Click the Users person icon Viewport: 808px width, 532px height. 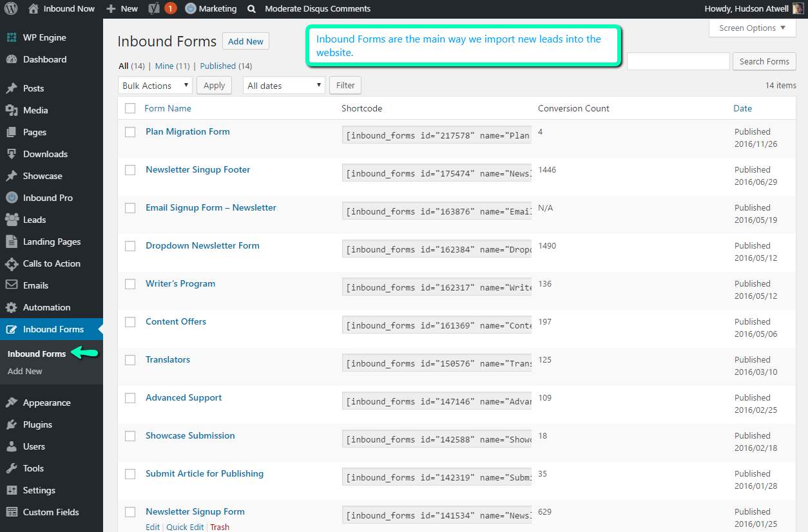coord(12,446)
